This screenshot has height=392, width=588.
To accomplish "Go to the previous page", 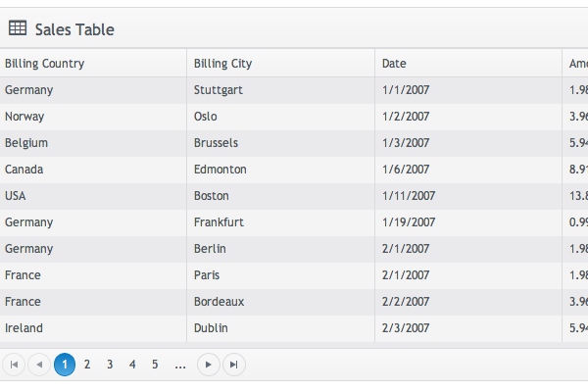I will [x=38, y=365].
